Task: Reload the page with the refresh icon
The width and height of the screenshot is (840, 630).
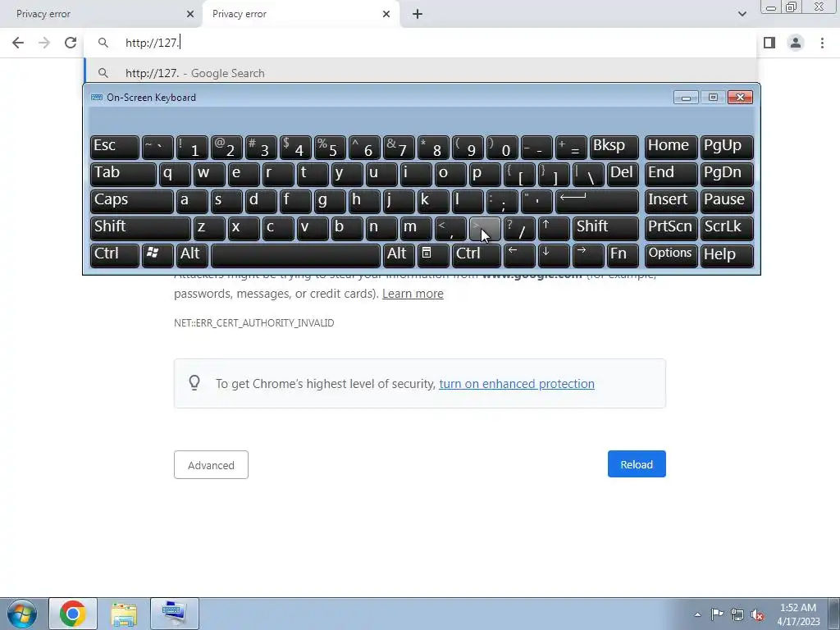Action: (71, 43)
